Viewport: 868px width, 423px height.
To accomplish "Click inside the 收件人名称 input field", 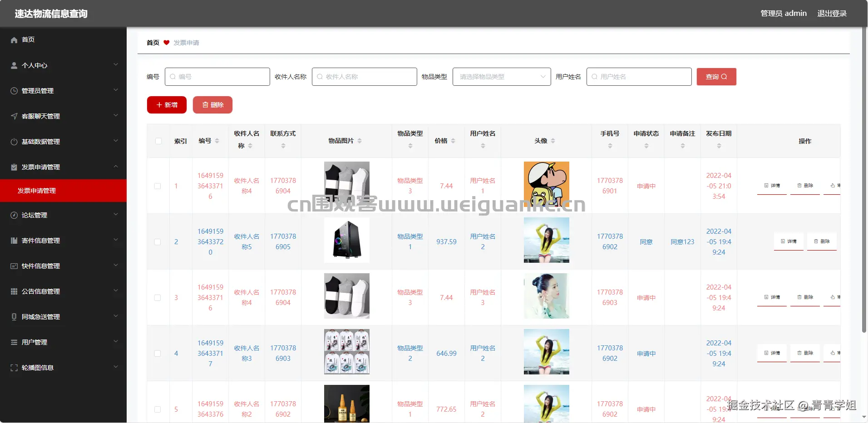I will [x=364, y=77].
